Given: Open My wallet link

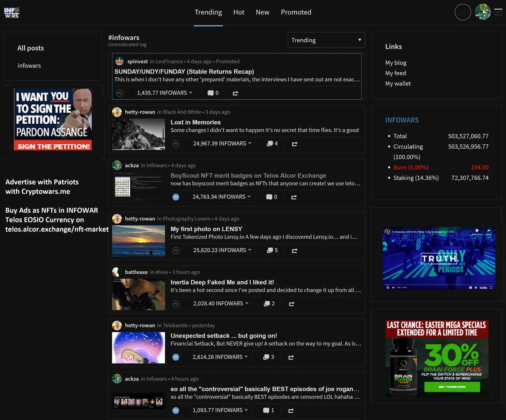Looking at the screenshot, I should (398, 83).
